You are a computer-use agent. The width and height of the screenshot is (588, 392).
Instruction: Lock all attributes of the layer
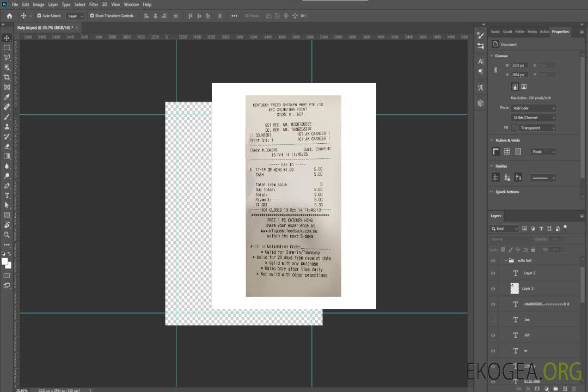pos(533,249)
